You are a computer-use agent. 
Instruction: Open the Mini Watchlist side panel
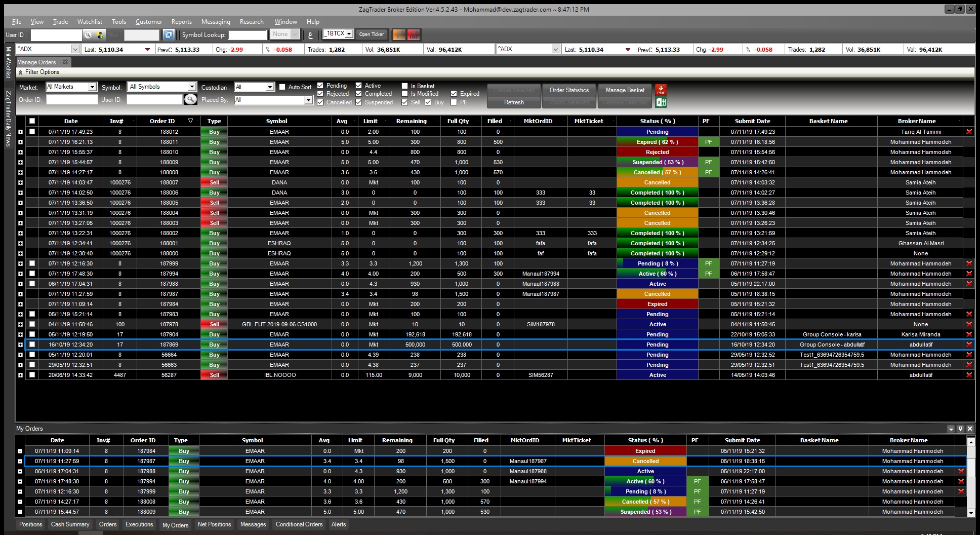tap(8, 63)
